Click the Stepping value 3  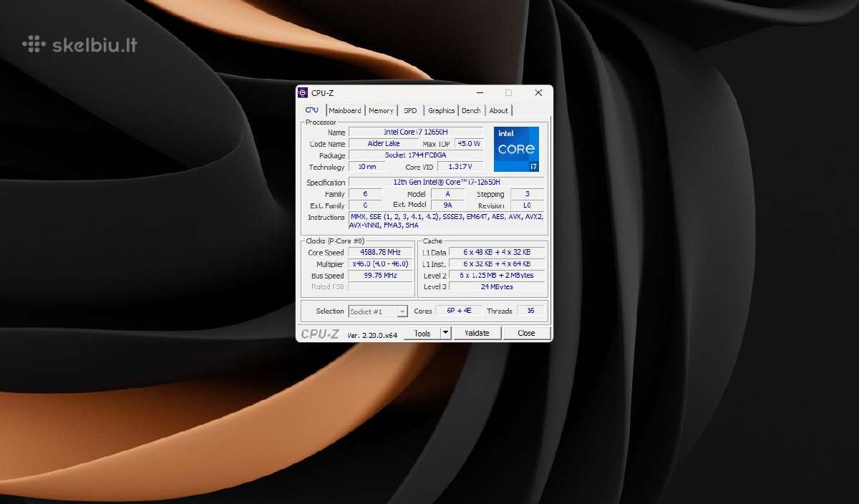coord(527,194)
